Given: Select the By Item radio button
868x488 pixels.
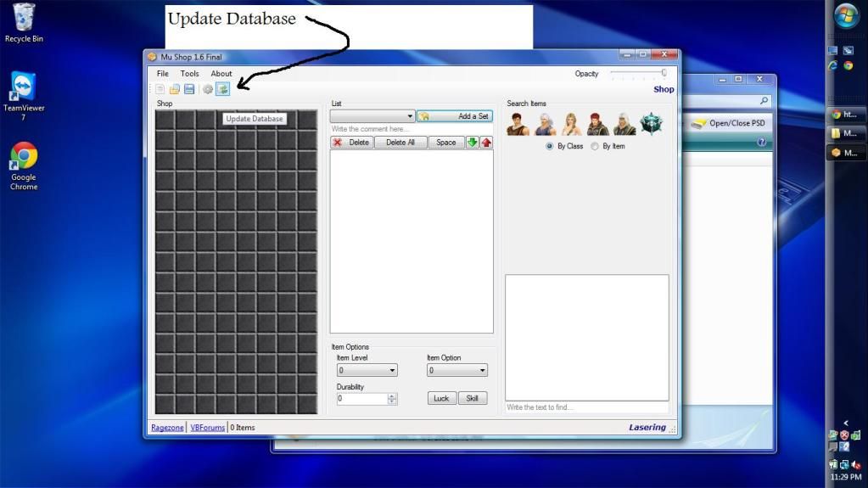Looking at the screenshot, I should point(595,146).
